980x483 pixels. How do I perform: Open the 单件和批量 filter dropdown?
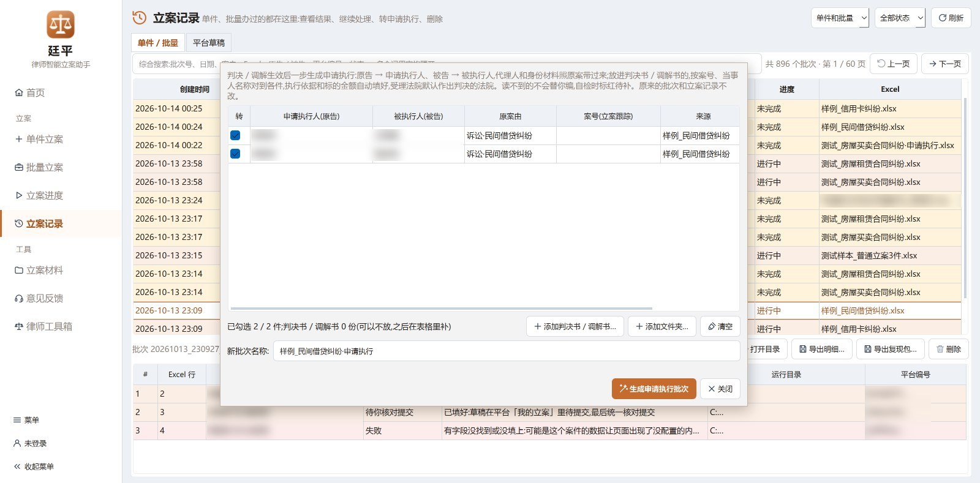click(x=840, y=18)
